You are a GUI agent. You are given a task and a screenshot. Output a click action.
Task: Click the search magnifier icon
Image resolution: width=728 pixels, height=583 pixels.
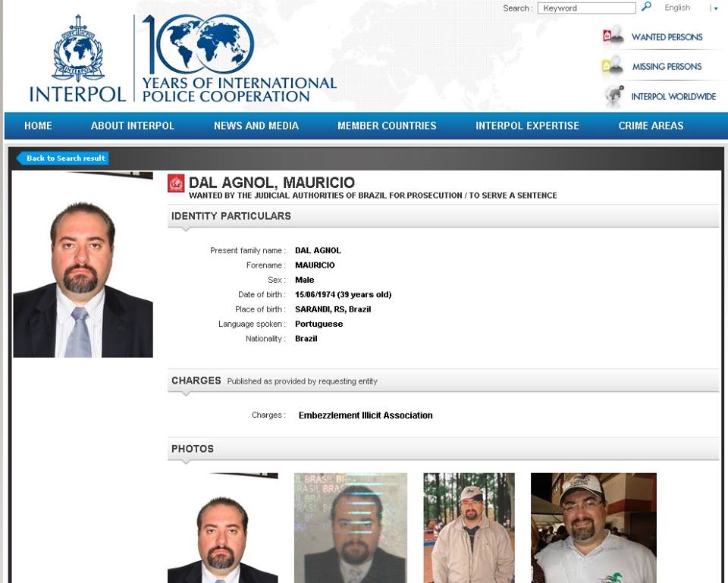(646, 7)
